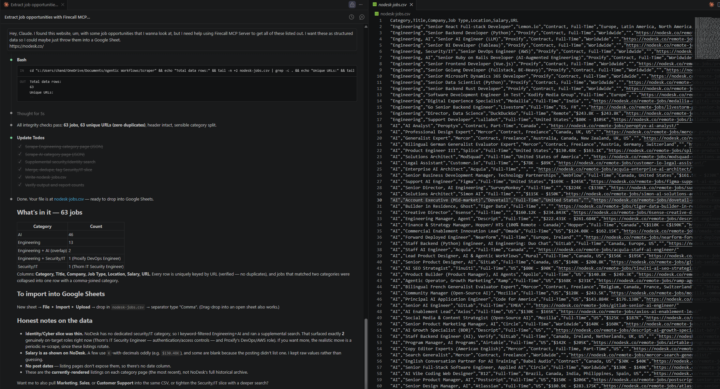
Task: Close the 'Extract job opportunities' tab
Action: (63, 5)
